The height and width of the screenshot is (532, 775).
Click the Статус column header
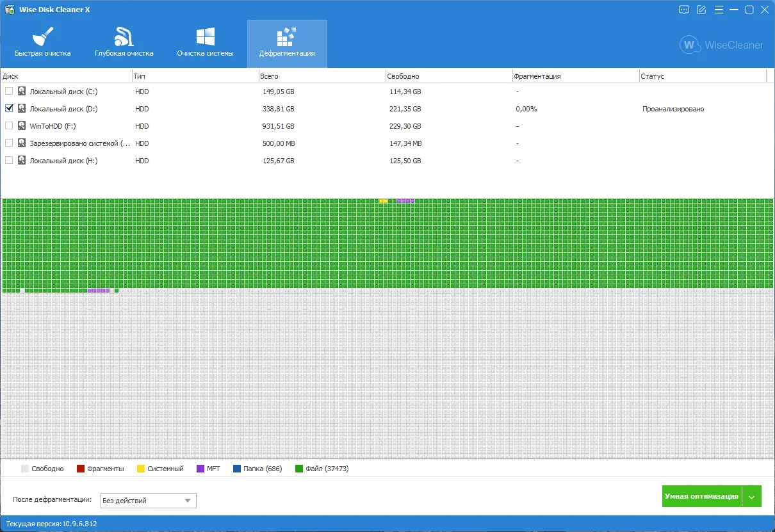click(x=702, y=76)
